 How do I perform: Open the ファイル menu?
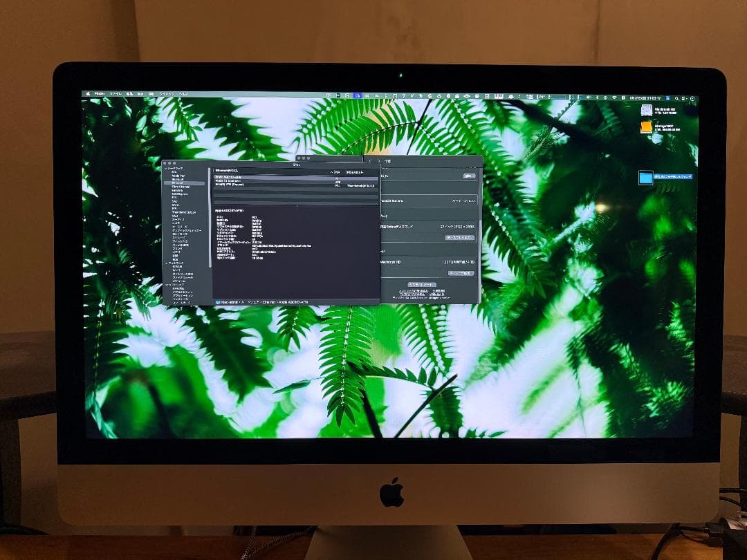(x=116, y=93)
